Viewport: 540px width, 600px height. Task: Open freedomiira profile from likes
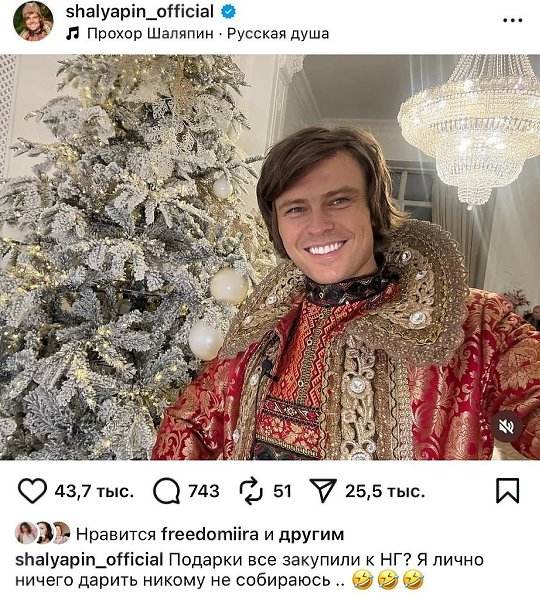[x=210, y=534]
